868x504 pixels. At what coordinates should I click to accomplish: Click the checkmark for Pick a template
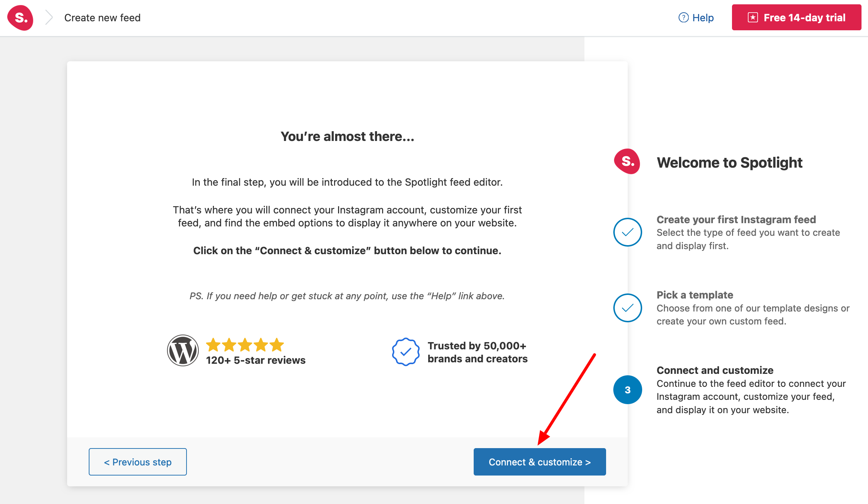tap(628, 308)
